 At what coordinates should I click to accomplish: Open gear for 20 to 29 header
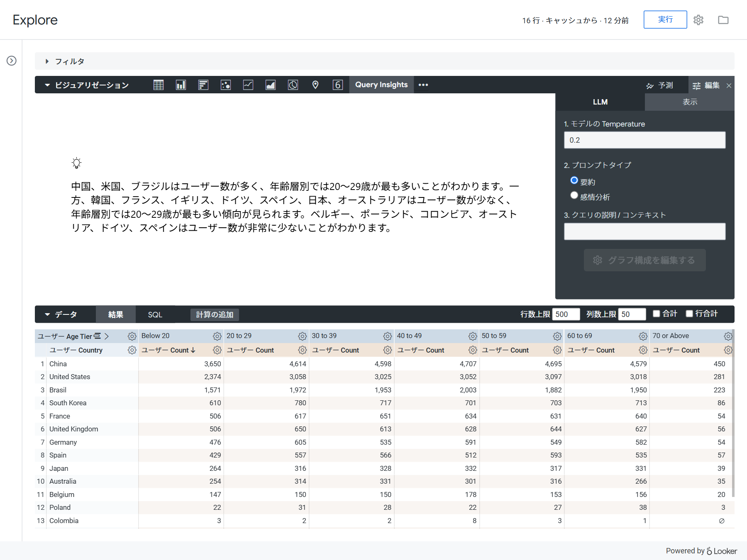(303, 336)
